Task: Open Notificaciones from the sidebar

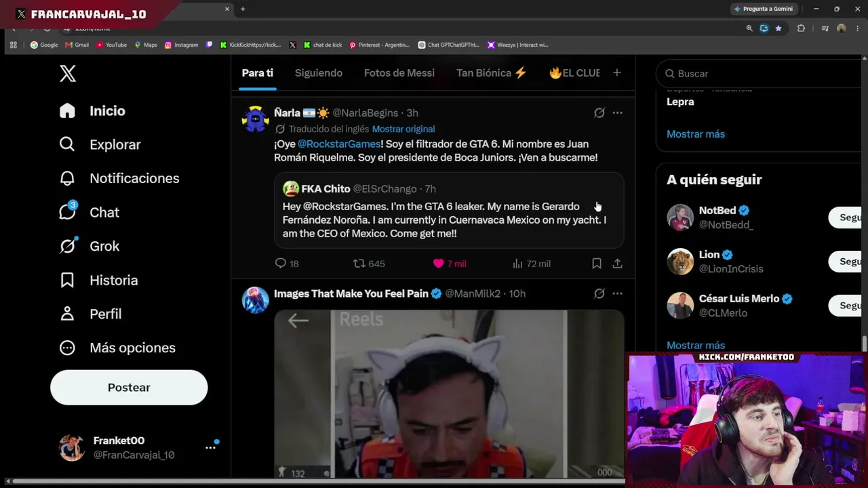Action: (x=119, y=178)
